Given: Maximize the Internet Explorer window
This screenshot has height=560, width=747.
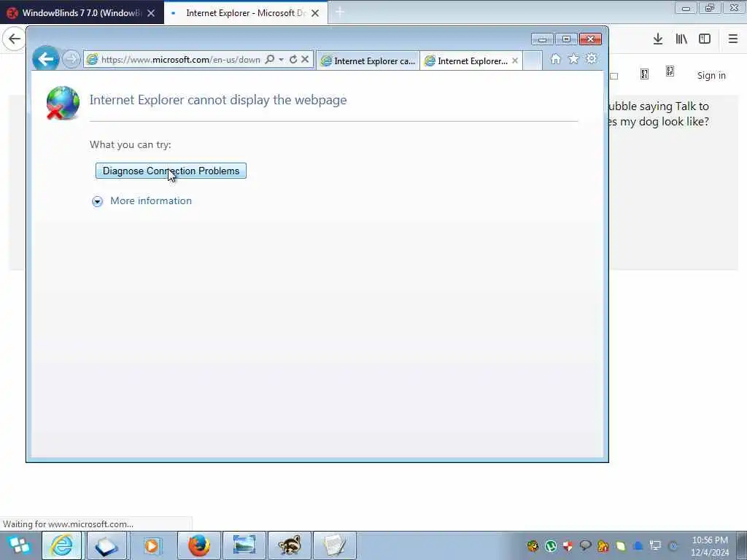Looking at the screenshot, I should point(566,39).
